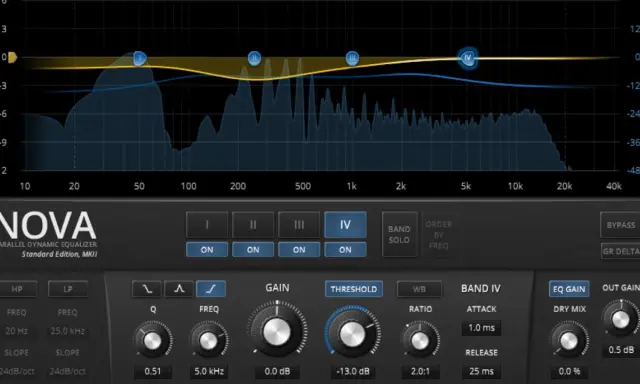This screenshot has width=640, height=384.
Task: Click the gain value 0.0 dB
Action: coord(277,371)
